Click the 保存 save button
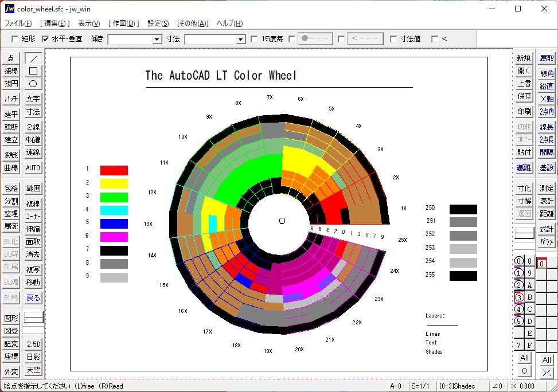 [524, 96]
